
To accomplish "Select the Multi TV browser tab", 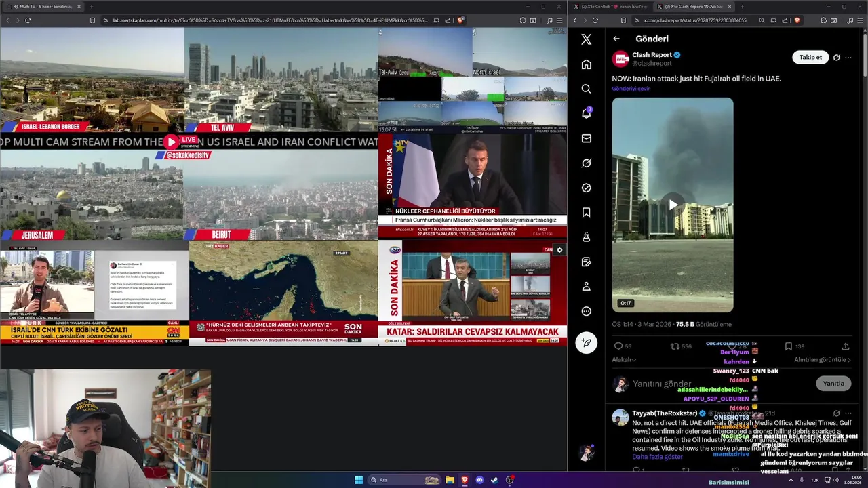I will pos(42,7).
